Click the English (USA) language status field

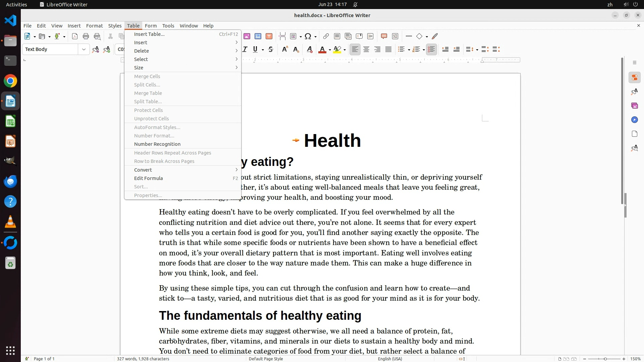point(390,359)
